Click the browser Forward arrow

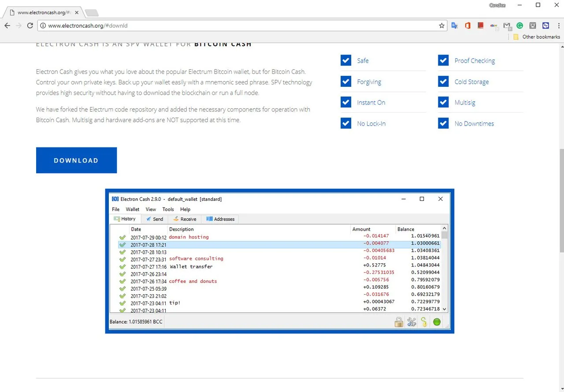(x=19, y=26)
